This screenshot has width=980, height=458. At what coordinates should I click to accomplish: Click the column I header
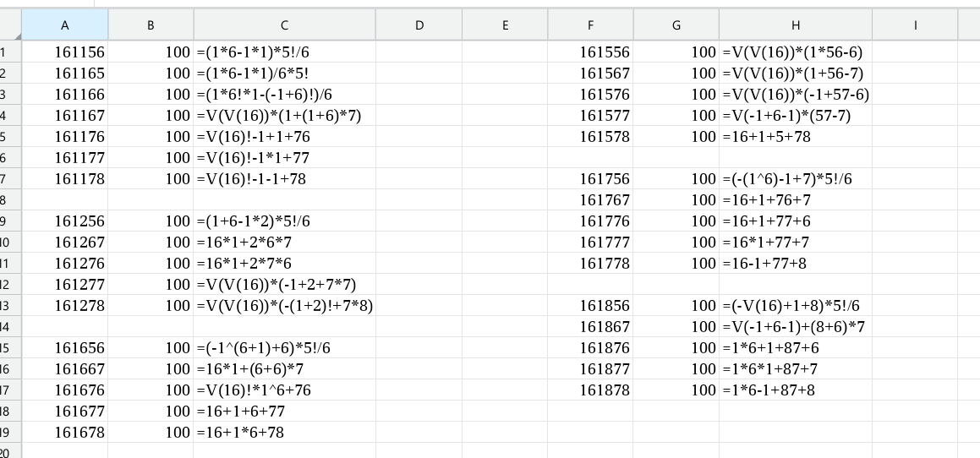tap(914, 25)
